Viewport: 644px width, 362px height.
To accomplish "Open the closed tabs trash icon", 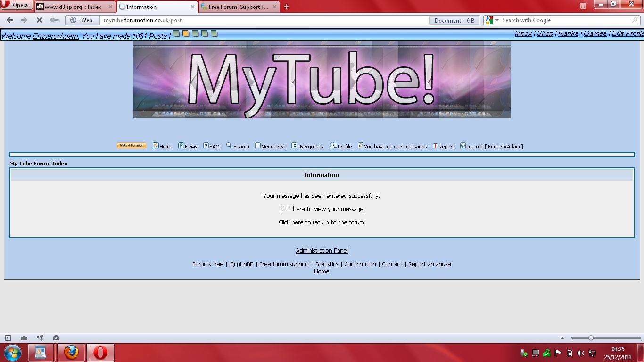I will pyautogui.click(x=583, y=6).
